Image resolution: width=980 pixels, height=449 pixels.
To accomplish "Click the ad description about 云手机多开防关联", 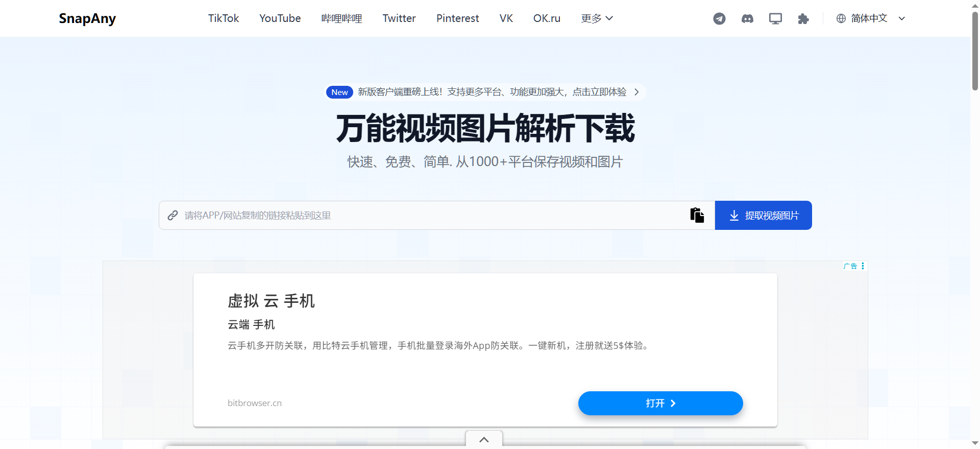I will coord(439,346).
